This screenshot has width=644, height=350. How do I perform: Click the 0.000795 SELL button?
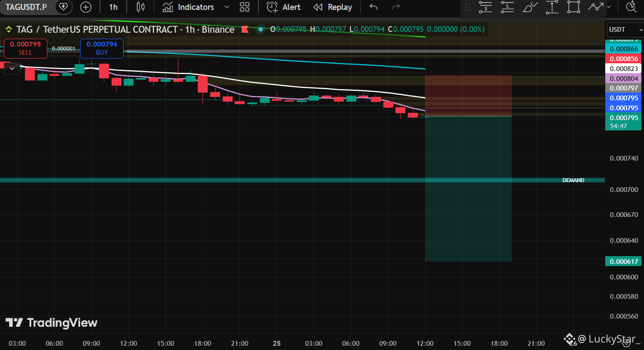coord(25,48)
